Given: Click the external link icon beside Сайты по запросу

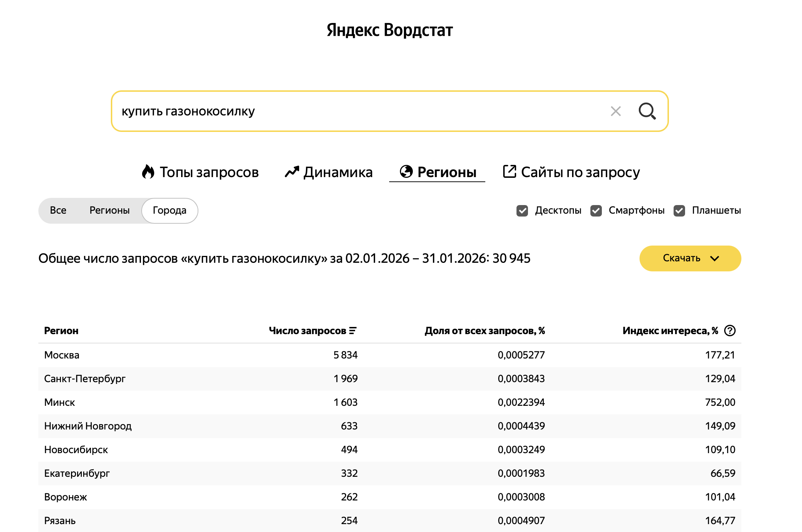Looking at the screenshot, I should click(x=510, y=171).
